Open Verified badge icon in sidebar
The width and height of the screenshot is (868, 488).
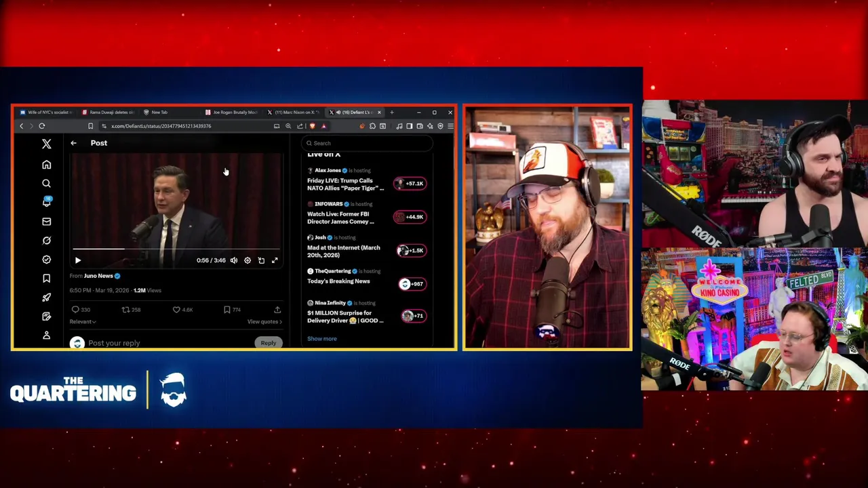click(46, 260)
